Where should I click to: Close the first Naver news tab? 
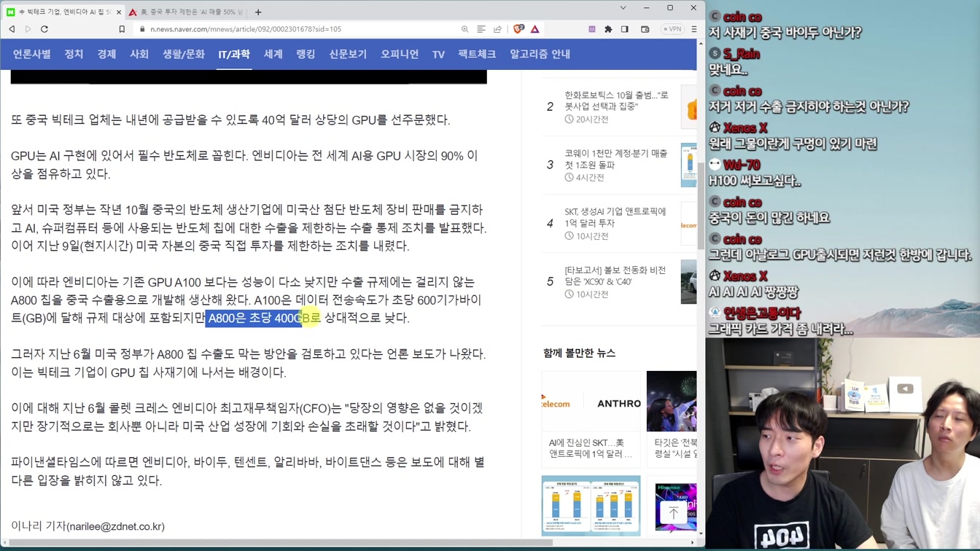tap(119, 12)
